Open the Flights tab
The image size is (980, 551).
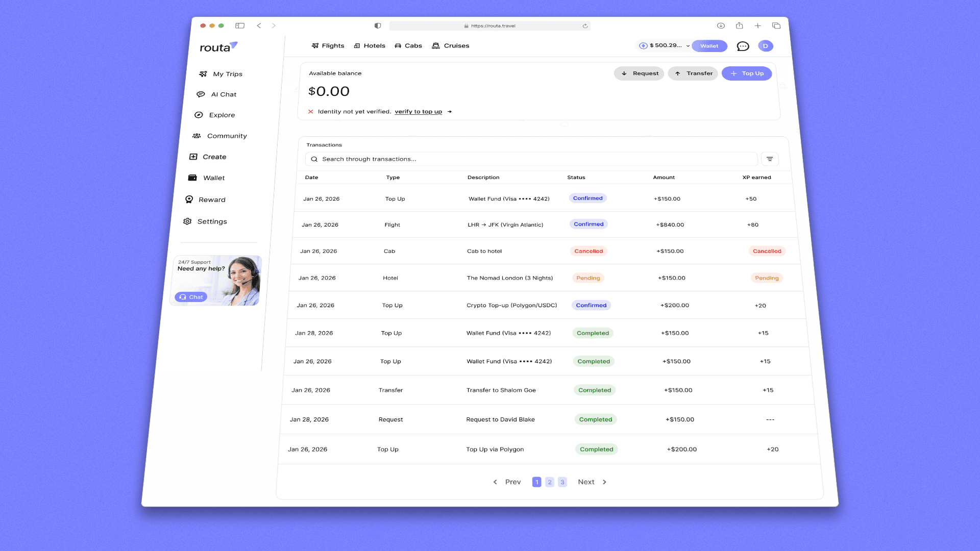point(328,46)
